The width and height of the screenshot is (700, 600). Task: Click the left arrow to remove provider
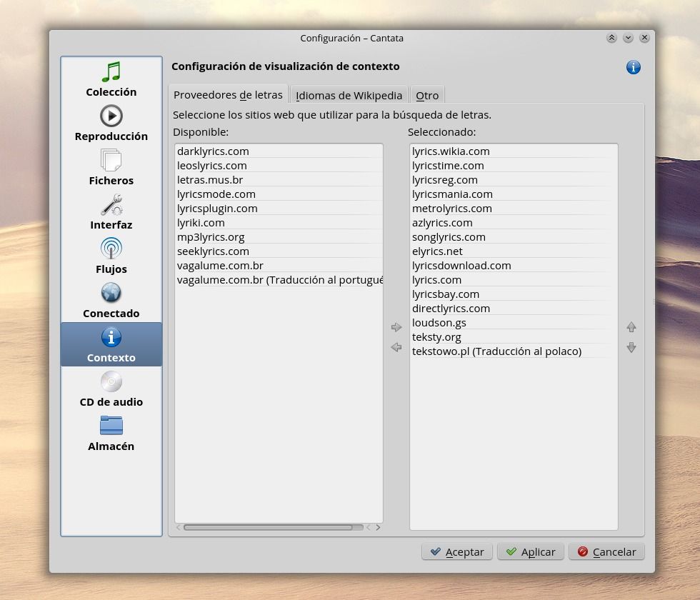coord(396,347)
